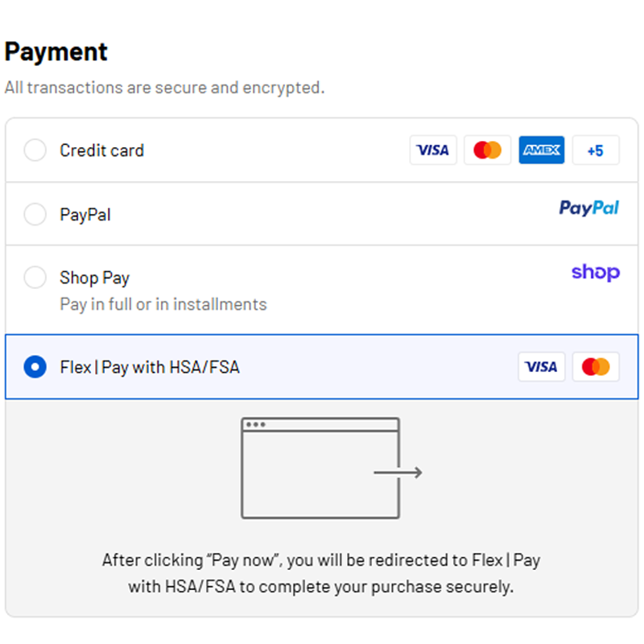
Task: Click the Visa icon in Flex row
Action: tap(541, 367)
